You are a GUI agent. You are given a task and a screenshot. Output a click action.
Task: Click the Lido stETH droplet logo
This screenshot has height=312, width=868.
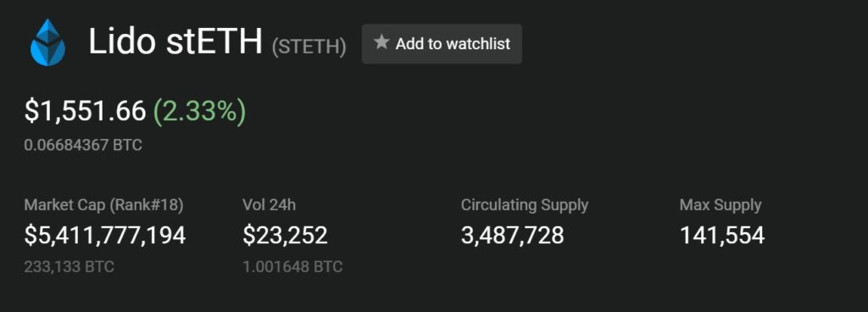point(47,42)
